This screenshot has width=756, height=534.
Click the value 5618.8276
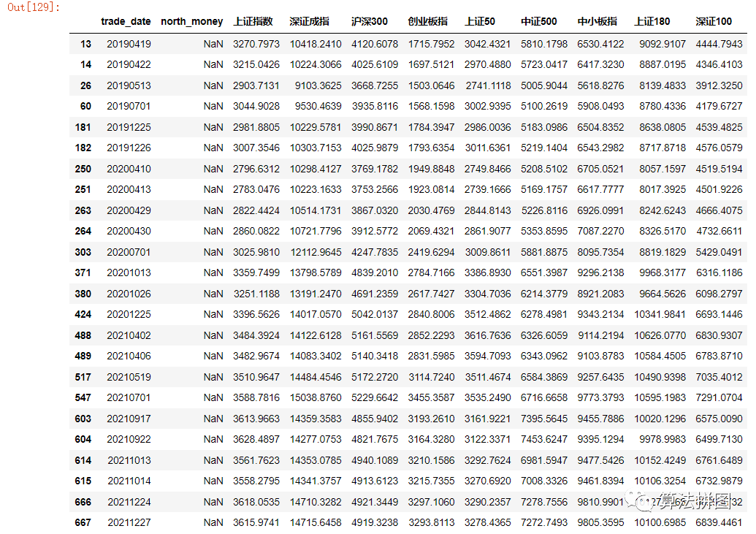[600, 86]
